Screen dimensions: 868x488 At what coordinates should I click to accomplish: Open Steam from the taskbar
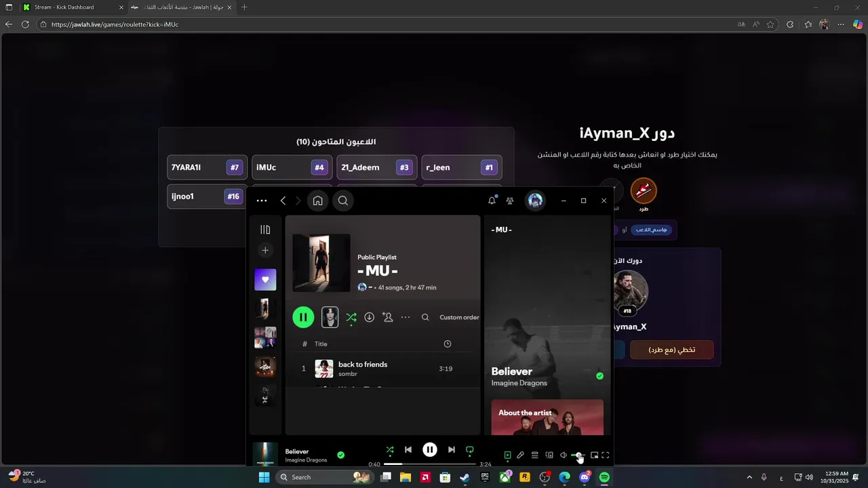(465, 477)
